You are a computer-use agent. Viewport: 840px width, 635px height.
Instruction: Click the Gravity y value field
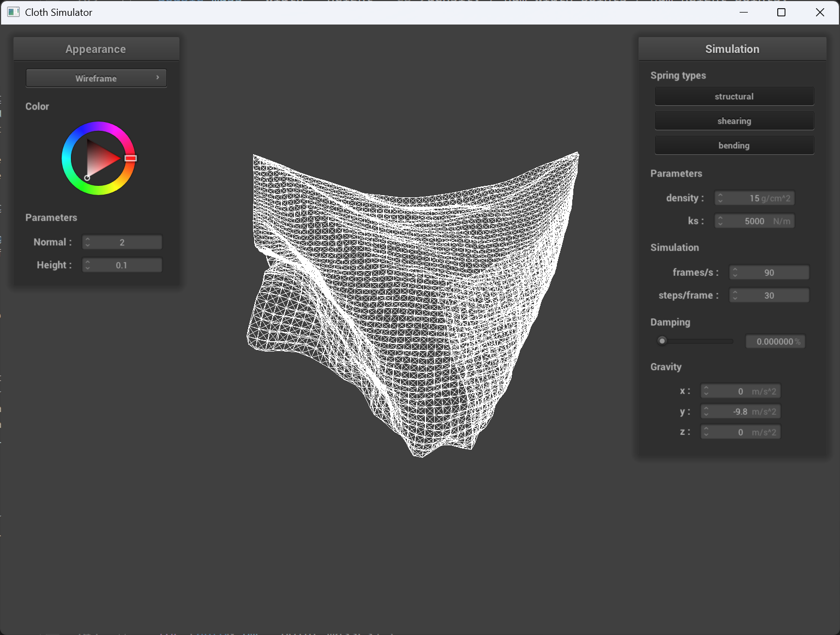click(x=740, y=412)
